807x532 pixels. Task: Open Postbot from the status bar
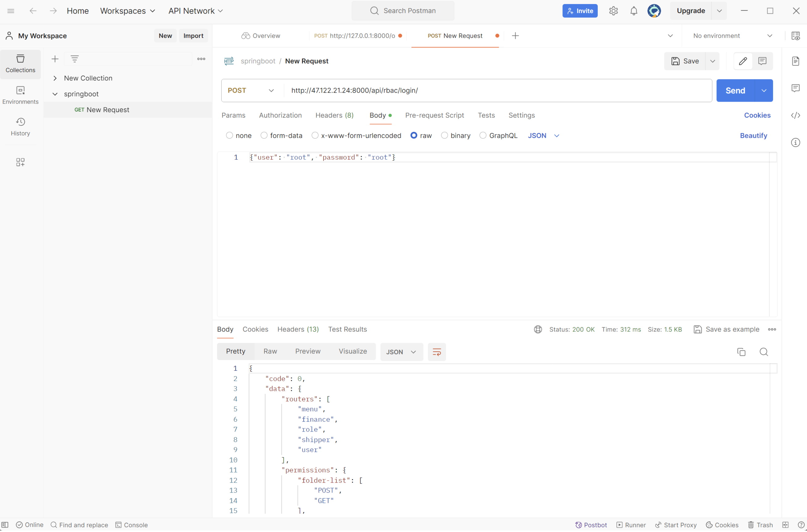tap(591, 525)
